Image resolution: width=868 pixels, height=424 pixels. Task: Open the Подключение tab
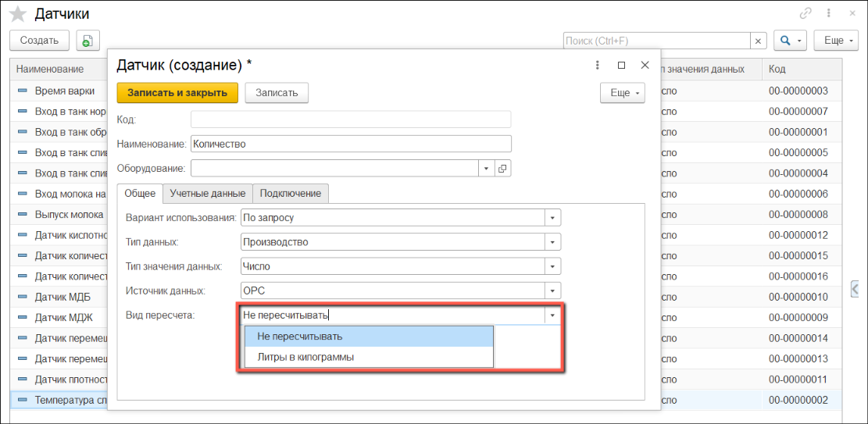[290, 193]
